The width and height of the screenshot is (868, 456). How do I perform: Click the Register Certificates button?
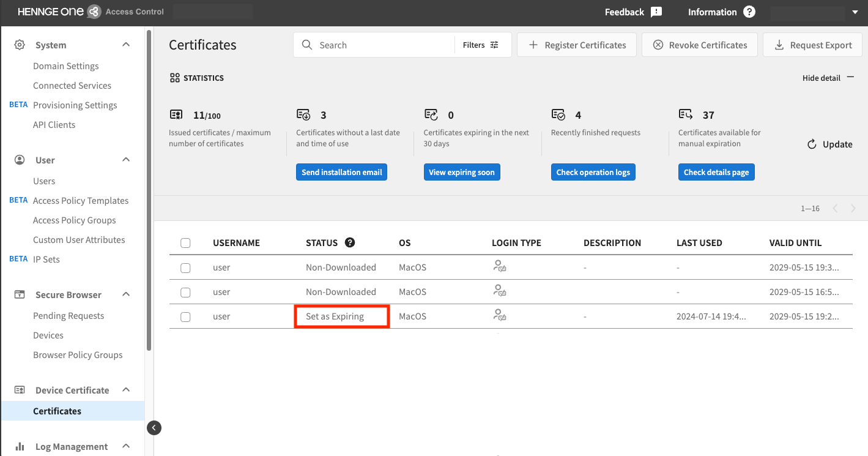(577, 45)
